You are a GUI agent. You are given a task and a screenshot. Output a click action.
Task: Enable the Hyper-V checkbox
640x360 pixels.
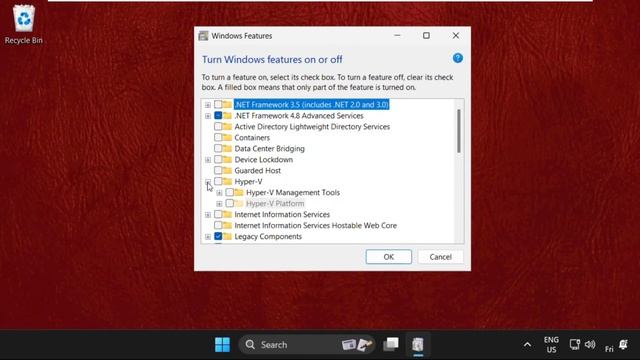(218, 181)
